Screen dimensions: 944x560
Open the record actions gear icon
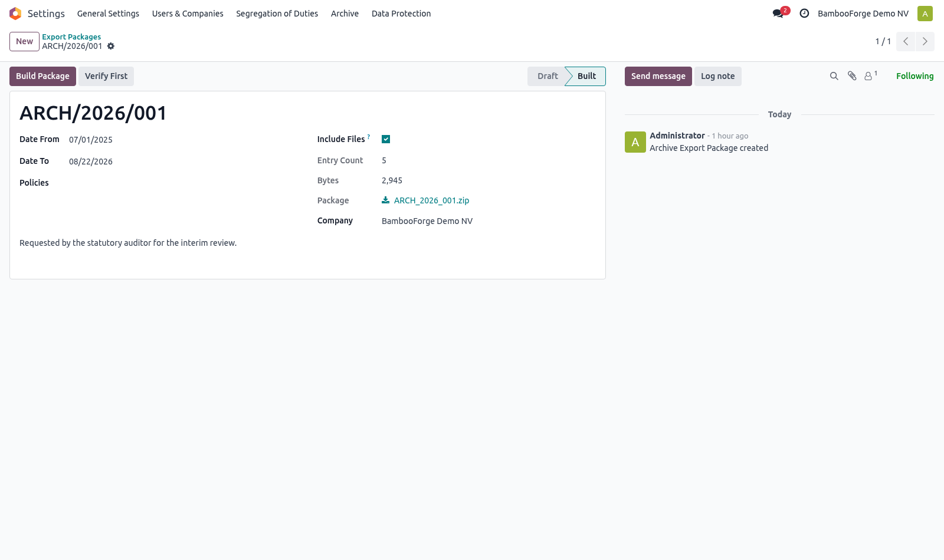(111, 46)
